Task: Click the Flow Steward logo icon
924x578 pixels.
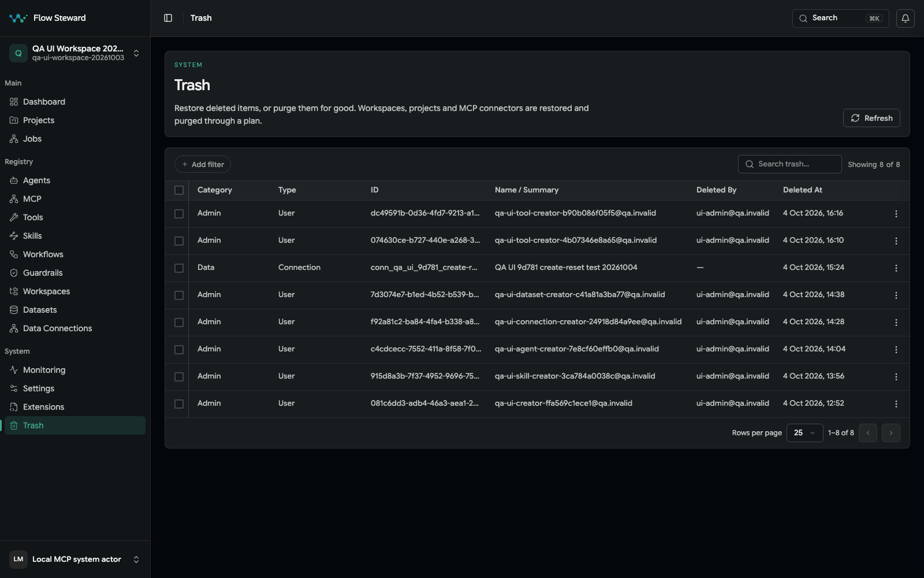Action: click(18, 18)
